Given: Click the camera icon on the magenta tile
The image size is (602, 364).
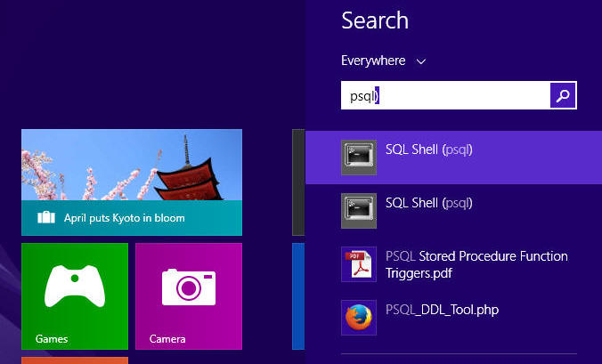Looking at the screenshot, I should click(x=188, y=287).
